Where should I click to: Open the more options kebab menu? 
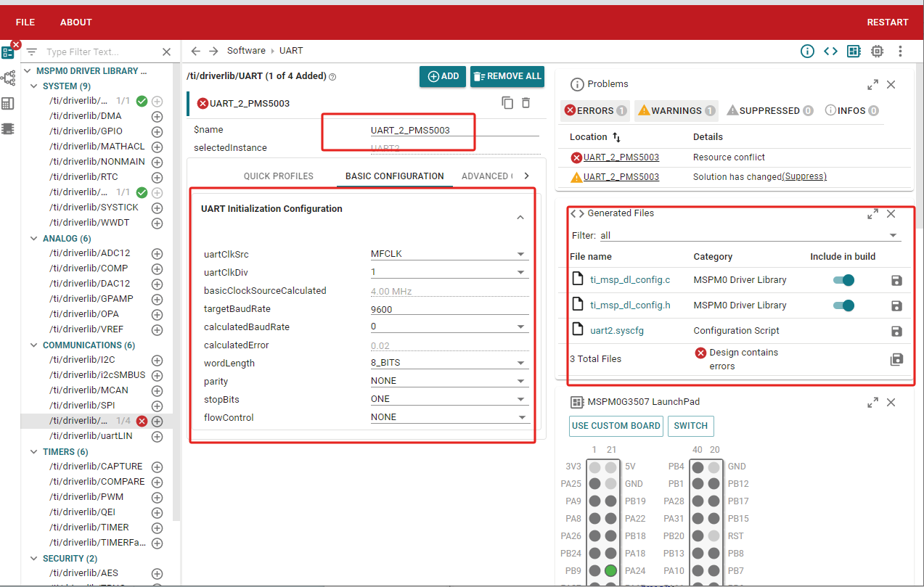point(900,51)
